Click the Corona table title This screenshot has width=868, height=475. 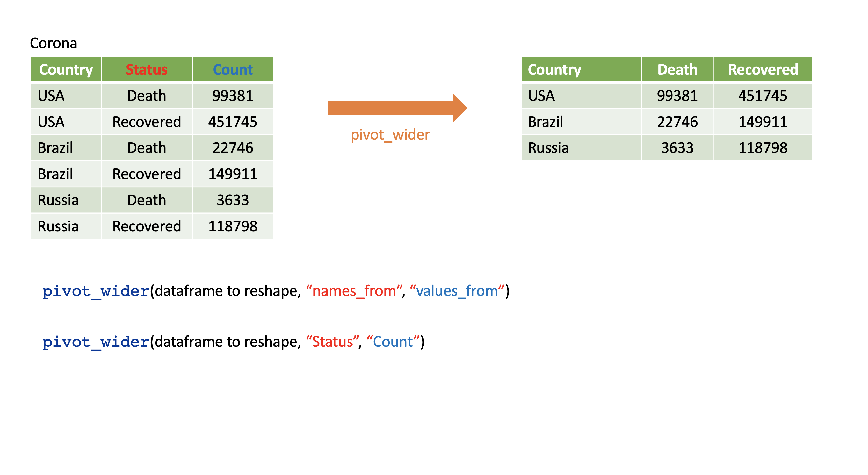point(54,43)
